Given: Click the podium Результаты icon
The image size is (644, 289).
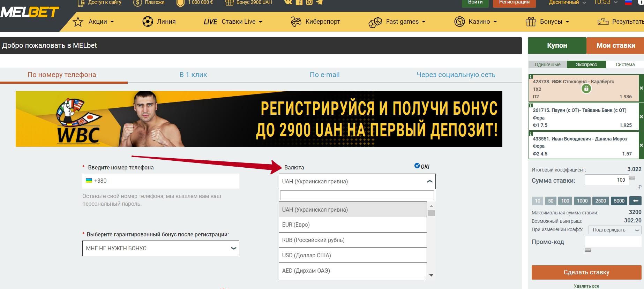Looking at the screenshot, I should tap(603, 22).
